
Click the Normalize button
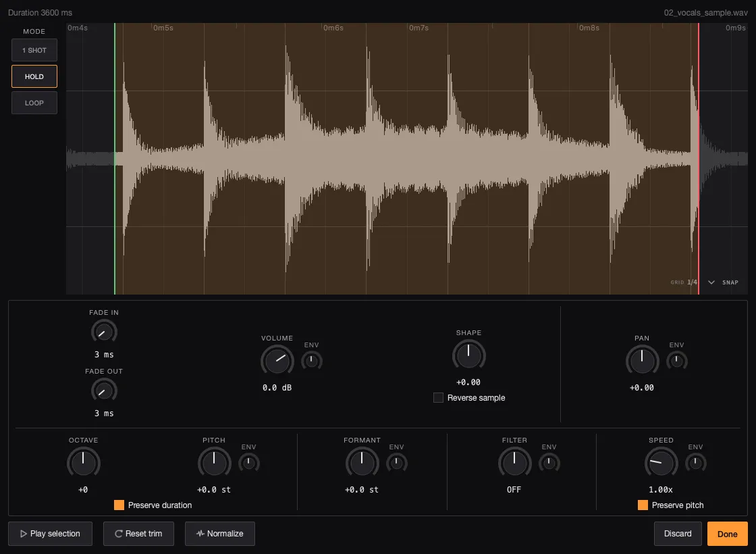220,534
